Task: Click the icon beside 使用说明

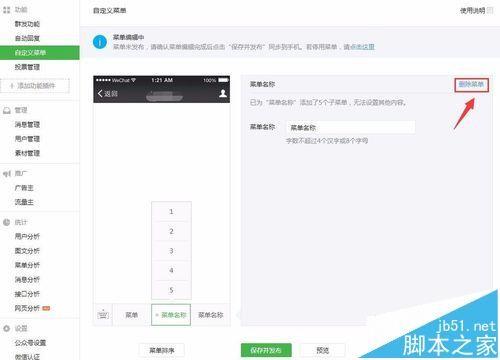Action: 490,11
